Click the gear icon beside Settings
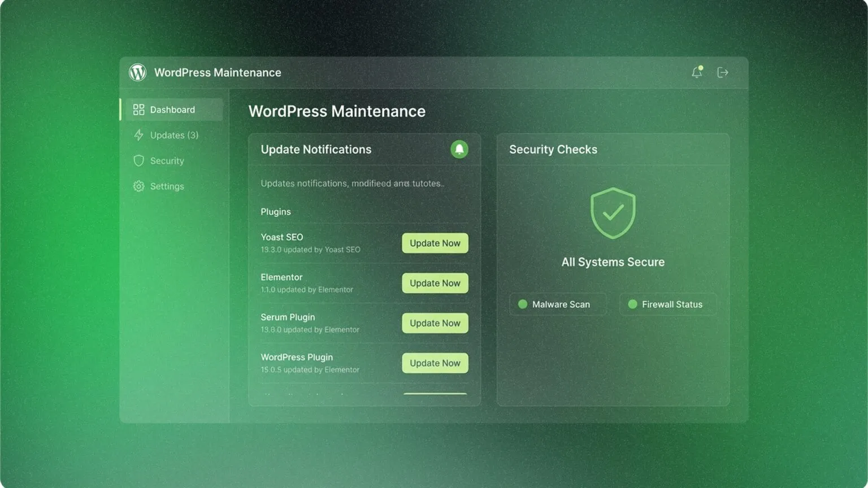868x488 pixels. tap(138, 186)
